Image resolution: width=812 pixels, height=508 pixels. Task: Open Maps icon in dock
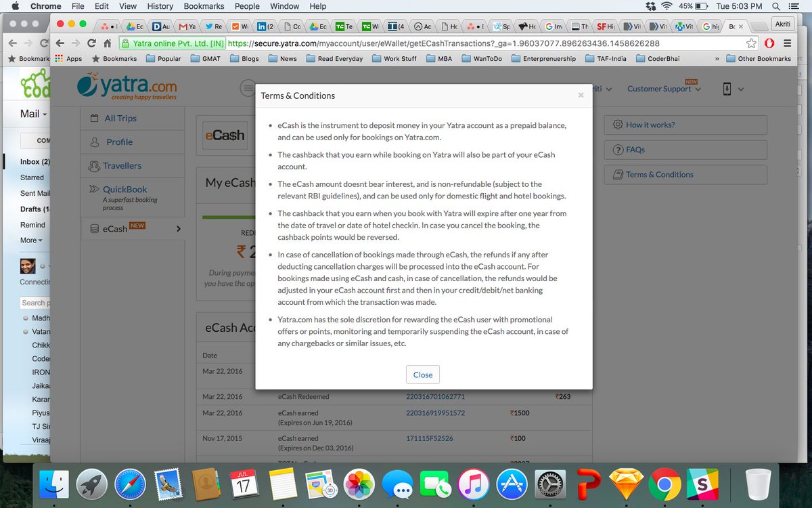(x=321, y=484)
